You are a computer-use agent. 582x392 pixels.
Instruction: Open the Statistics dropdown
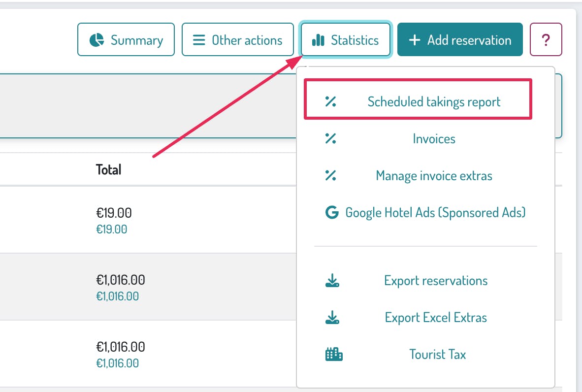[x=346, y=40]
